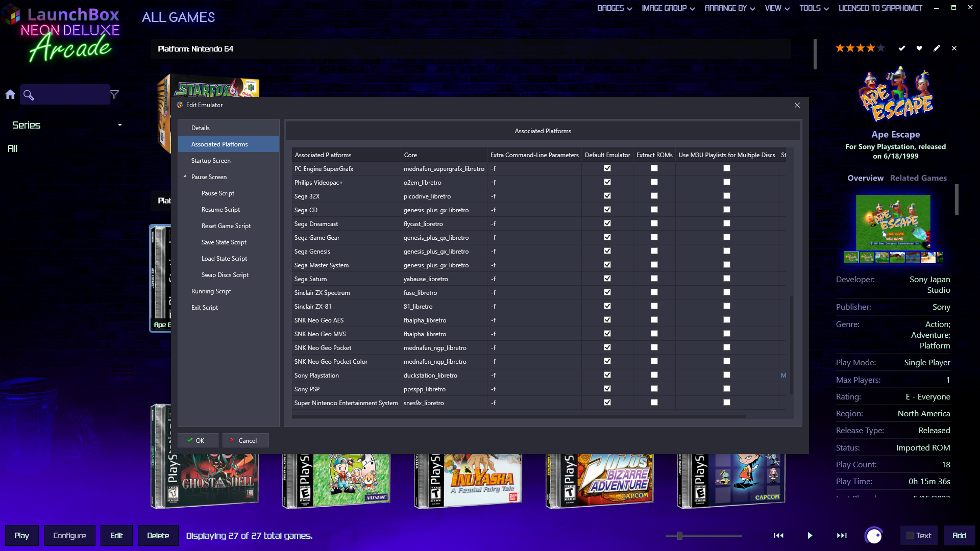980x551 pixels.
Task: Click the Configure button
Action: (70, 536)
